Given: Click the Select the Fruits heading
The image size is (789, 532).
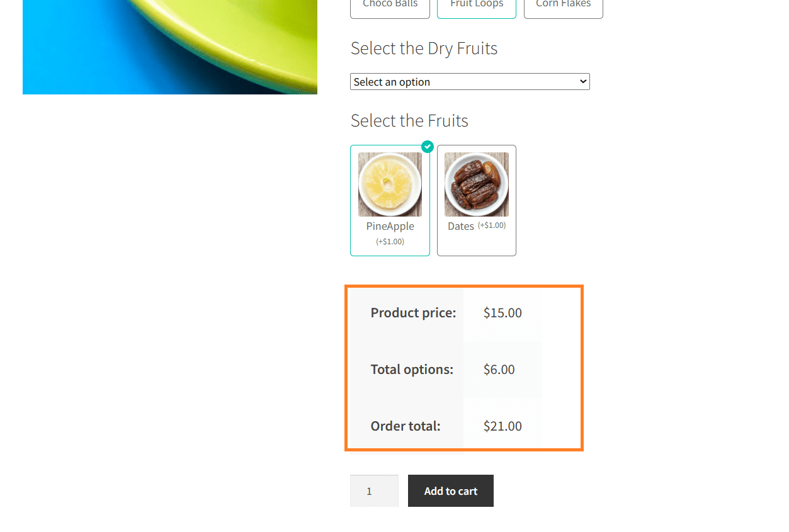Looking at the screenshot, I should coord(409,121).
